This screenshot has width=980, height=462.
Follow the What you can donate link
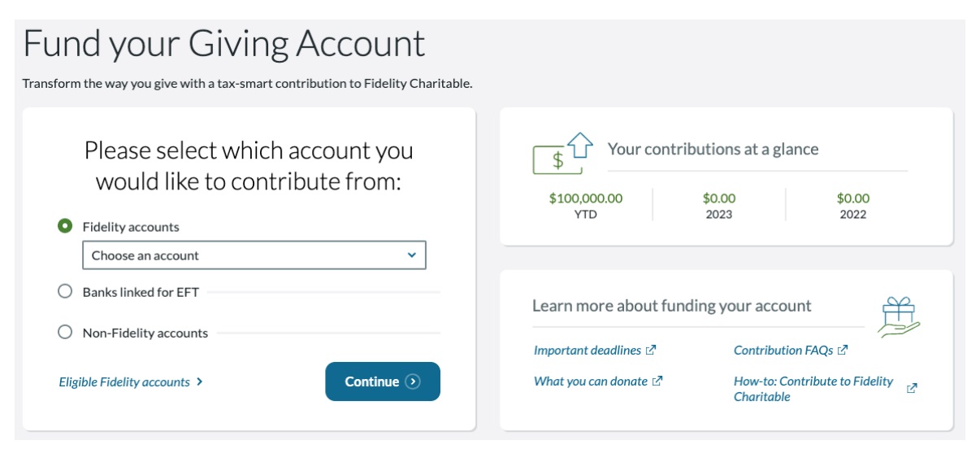pyautogui.click(x=590, y=381)
